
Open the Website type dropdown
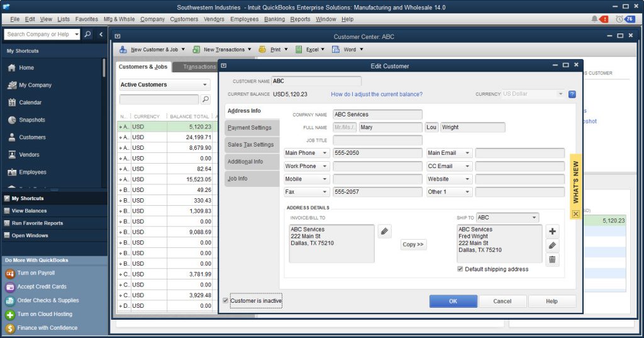[x=449, y=179]
